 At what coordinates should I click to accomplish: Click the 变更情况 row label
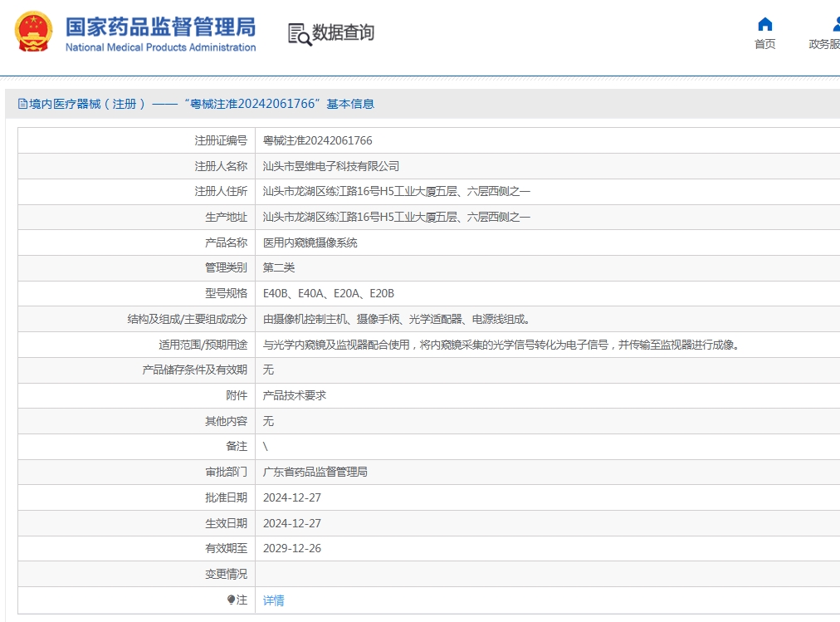[x=226, y=575]
